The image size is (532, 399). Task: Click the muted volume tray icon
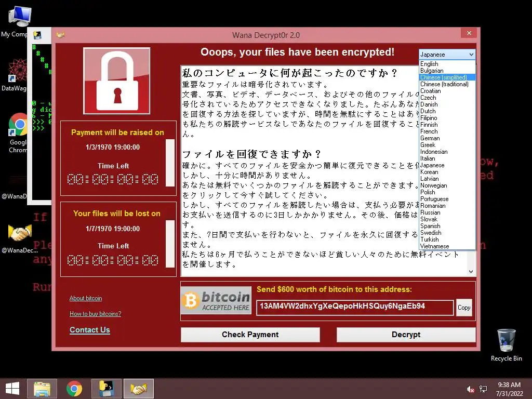click(470, 389)
